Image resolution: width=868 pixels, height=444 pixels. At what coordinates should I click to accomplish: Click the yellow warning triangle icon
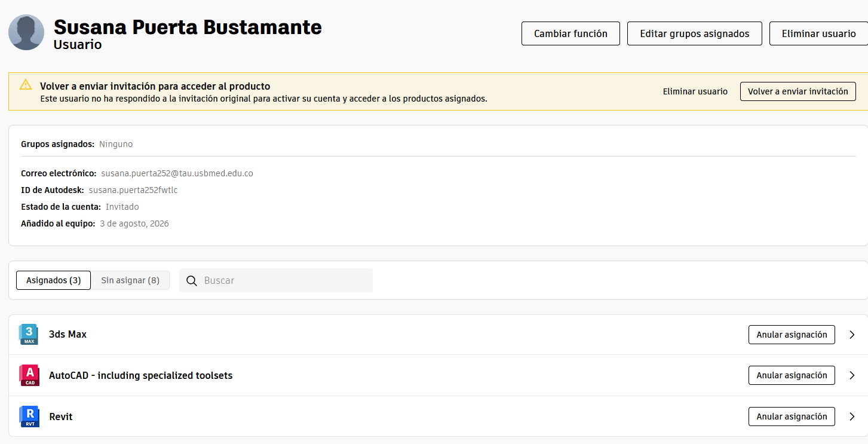click(x=25, y=84)
